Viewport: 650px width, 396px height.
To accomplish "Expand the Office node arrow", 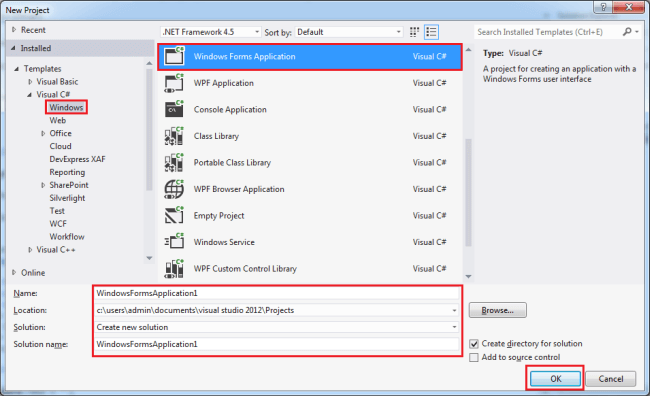I will coord(43,134).
